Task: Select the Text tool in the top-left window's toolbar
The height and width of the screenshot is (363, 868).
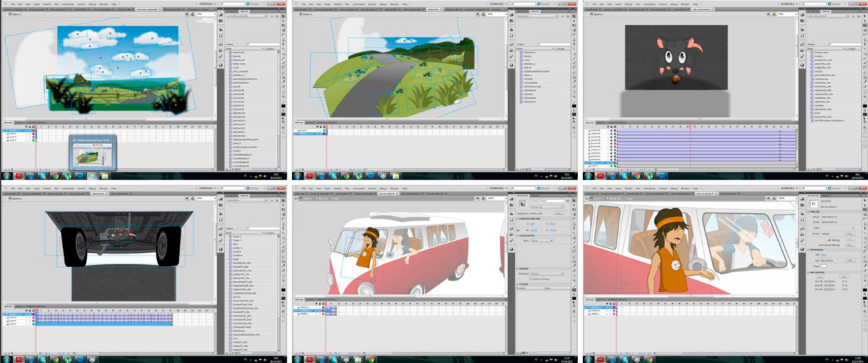Action: click(283, 45)
